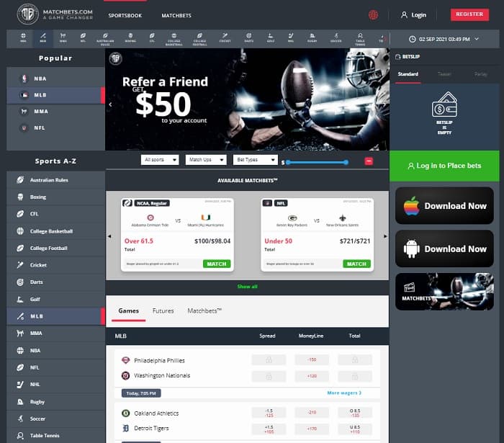The width and height of the screenshot is (504, 443).
Task: Show previous available matchbets arrow
Action: (109, 236)
